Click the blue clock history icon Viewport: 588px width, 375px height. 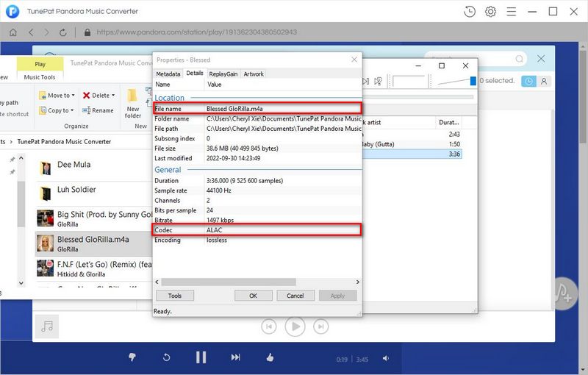[528, 82]
